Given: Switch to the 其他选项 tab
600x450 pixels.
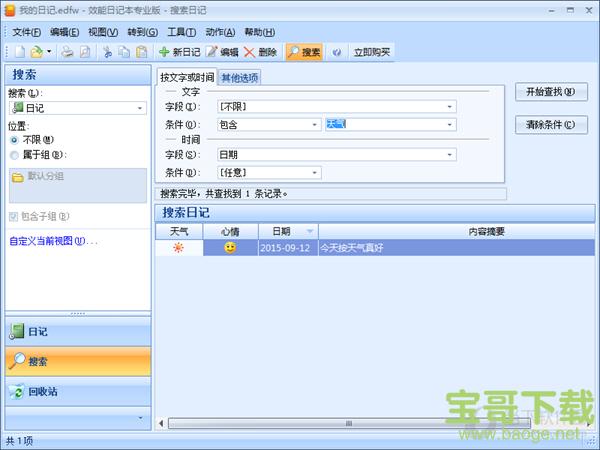Looking at the screenshot, I should coord(240,77).
